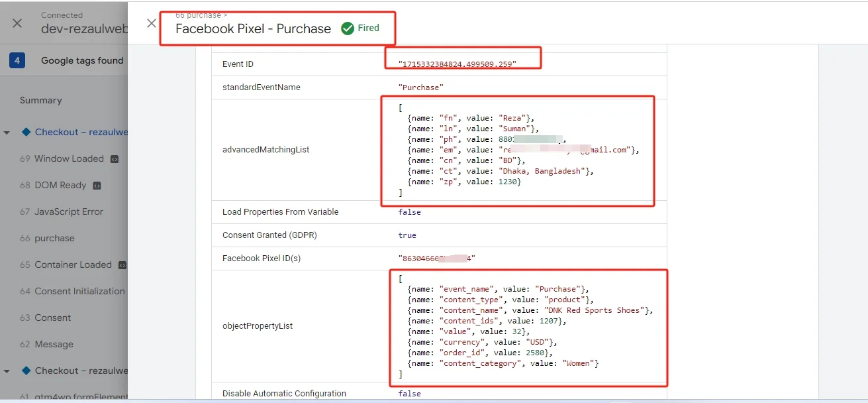
Task: Select the 66 purchase event
Action: (47, 238)
